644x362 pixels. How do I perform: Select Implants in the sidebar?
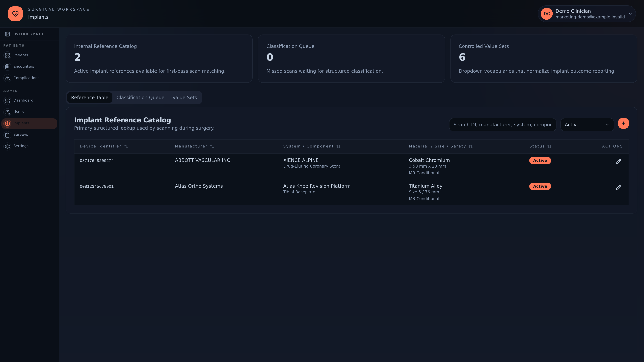pos(30,123)
